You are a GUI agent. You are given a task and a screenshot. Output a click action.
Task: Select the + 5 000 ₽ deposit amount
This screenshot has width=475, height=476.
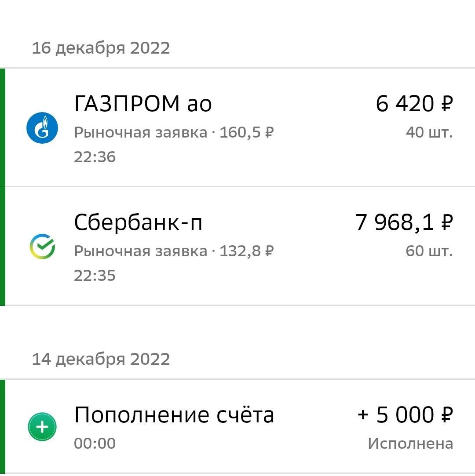click(405, 415)
